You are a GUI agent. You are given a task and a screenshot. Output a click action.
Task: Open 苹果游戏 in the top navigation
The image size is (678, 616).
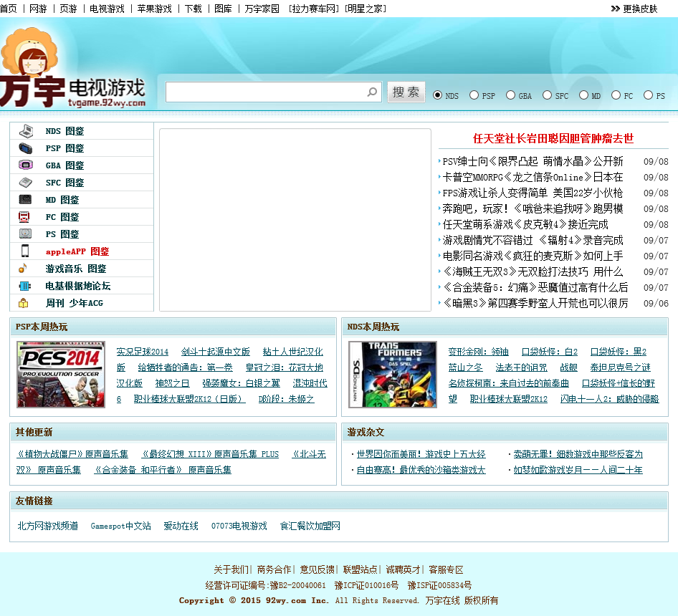click(154, 9)
